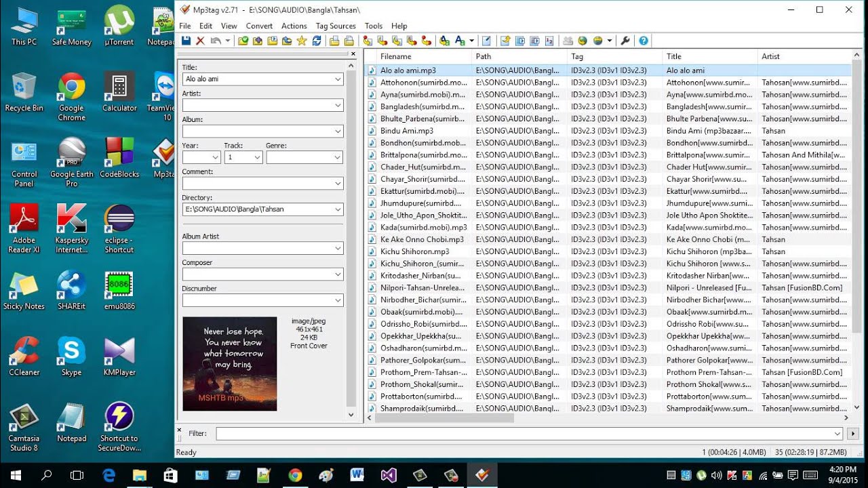Open Word from the taskbar

(x=357, y=475)
